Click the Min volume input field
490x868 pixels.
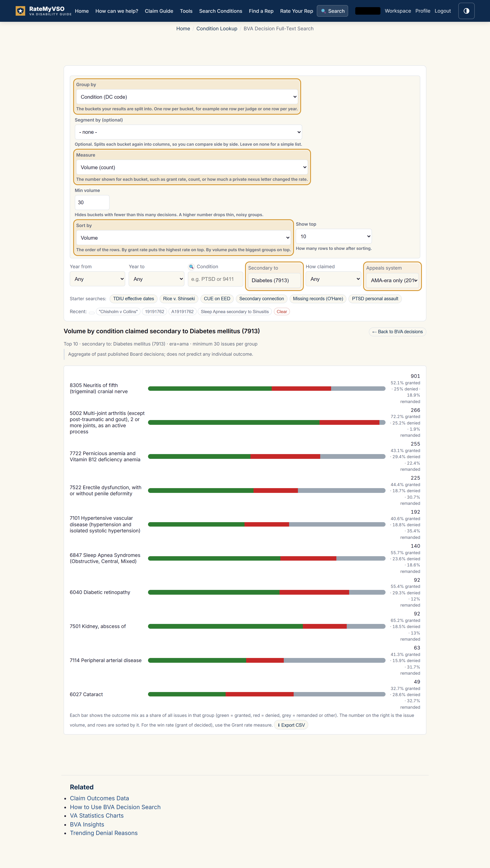tap(92, 202)
